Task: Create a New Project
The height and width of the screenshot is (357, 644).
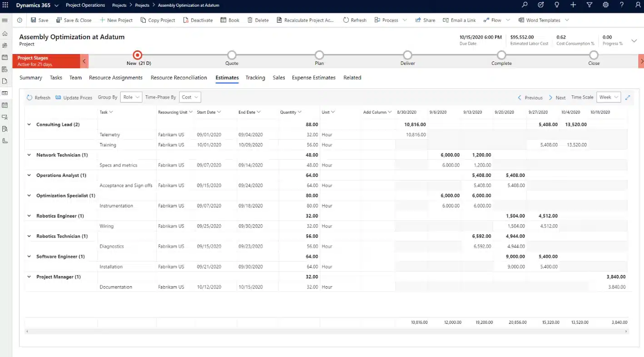Action: click(x=116, y=20)
